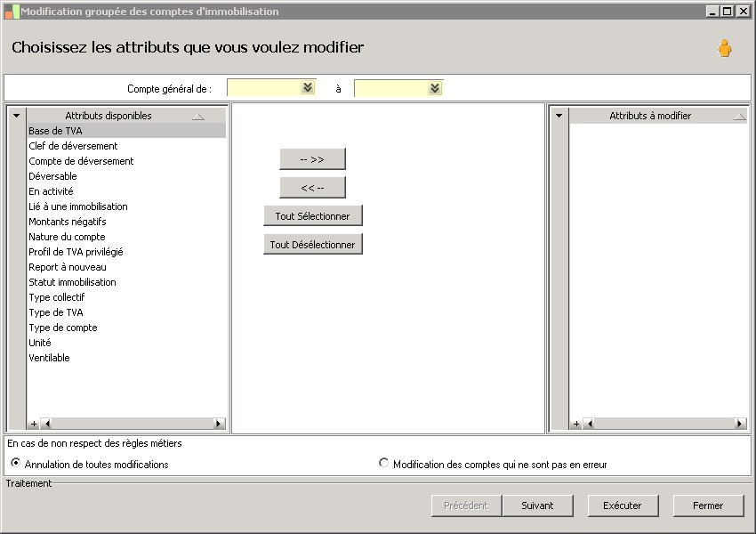Click Tout Sélectionner button

click(313, 216)
